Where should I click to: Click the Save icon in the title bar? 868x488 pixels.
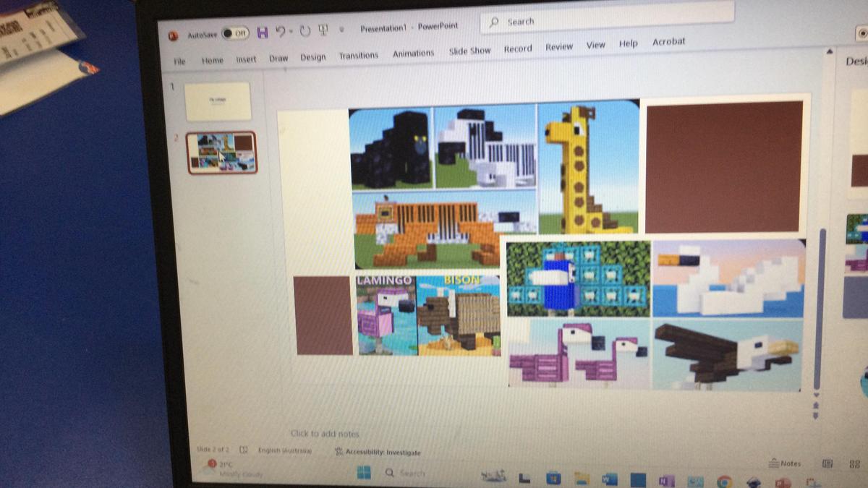(262, 32)
